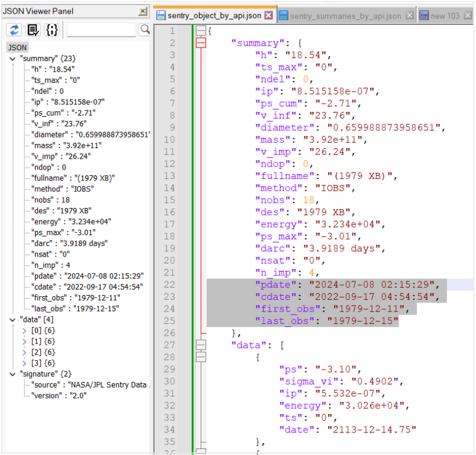Collapse the "data" [4] tree node
This screenshot has width=476, height=455.
(12, 319)
